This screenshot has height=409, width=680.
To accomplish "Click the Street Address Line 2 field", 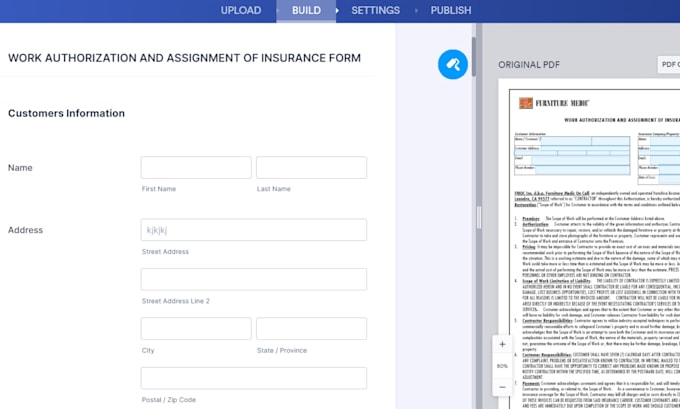I will point(254,279).
